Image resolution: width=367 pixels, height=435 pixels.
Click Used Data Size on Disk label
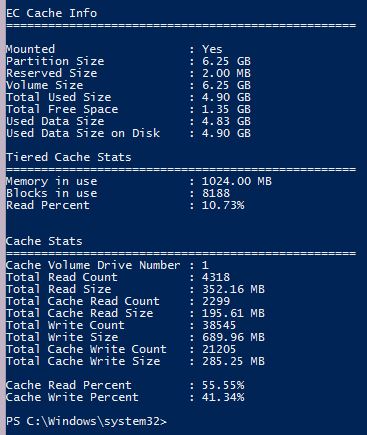(x=83, y=133)
